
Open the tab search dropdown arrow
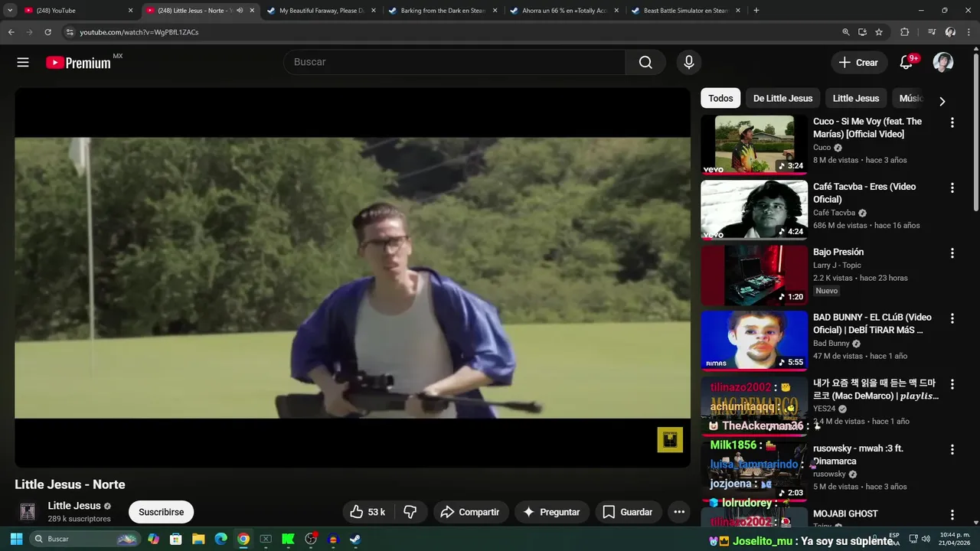tap(10, 11)
